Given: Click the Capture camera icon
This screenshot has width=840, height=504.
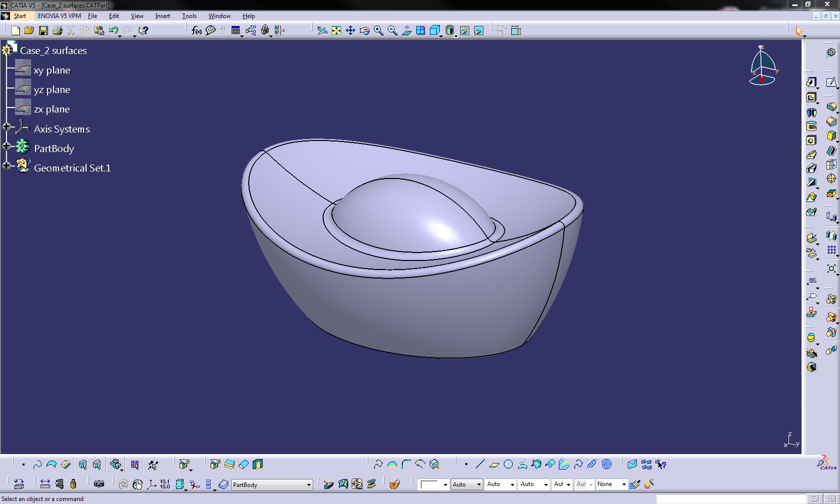Looking at the screenshot, I should click(99, 484).
